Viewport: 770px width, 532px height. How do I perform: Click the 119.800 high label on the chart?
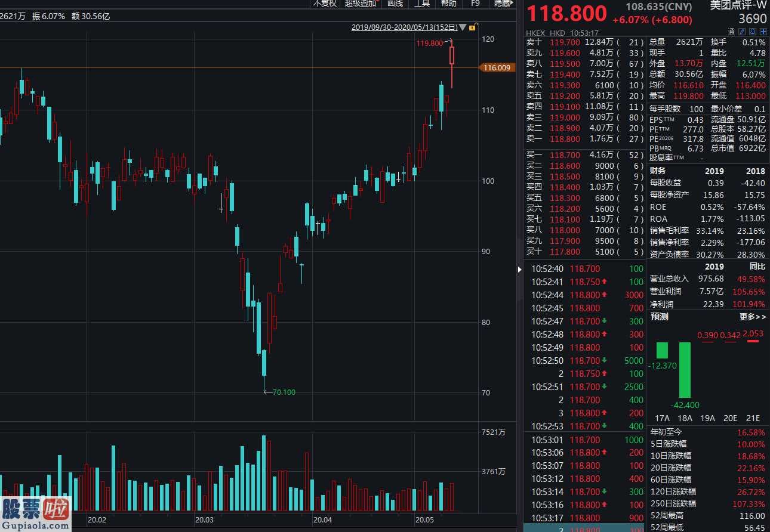coord(430,43)
